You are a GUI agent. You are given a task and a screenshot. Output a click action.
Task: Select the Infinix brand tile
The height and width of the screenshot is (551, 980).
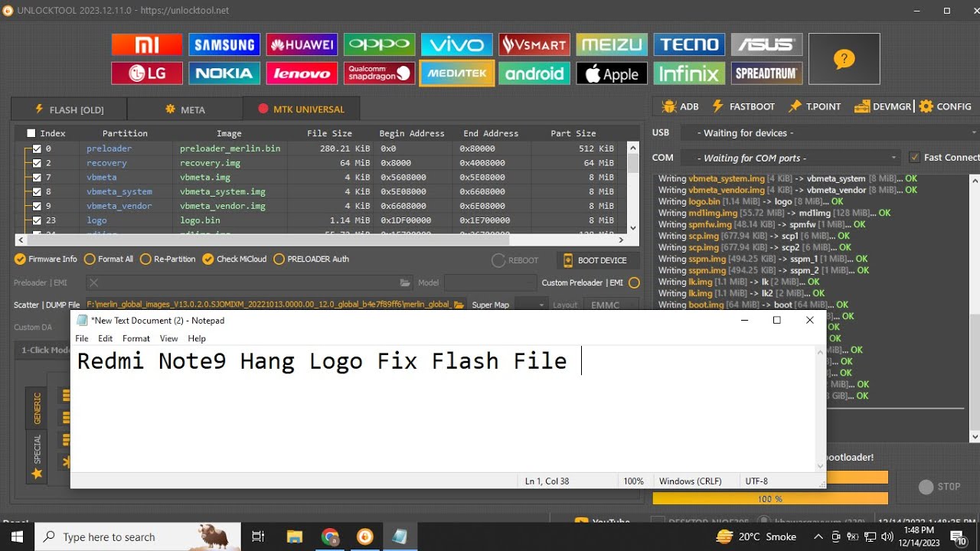tap(689, 73)
